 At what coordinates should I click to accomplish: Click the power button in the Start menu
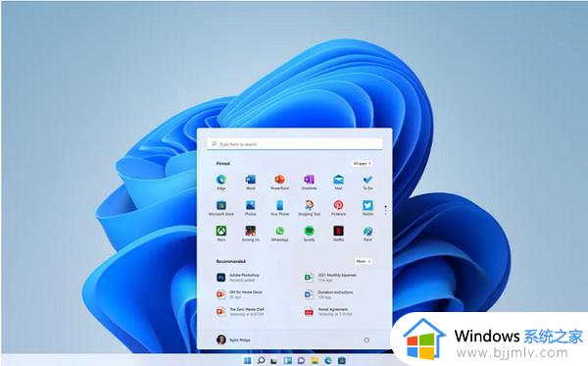click(x=367, y=340)
